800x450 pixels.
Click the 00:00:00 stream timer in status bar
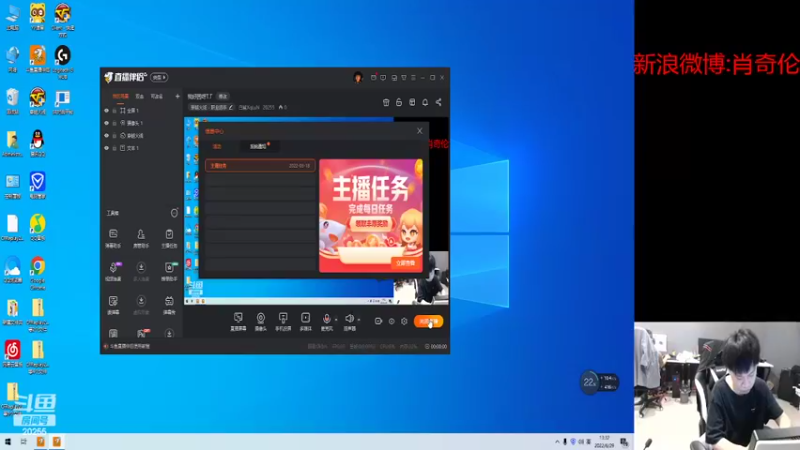(436, 346)
